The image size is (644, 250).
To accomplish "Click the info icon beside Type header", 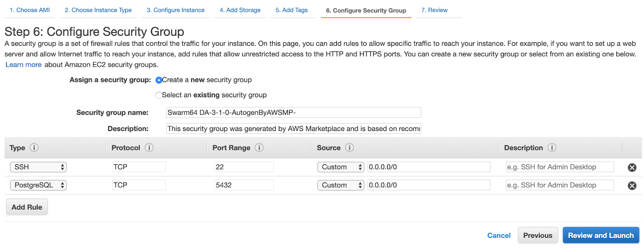I will pyautogui.click(x=34, y=148).
